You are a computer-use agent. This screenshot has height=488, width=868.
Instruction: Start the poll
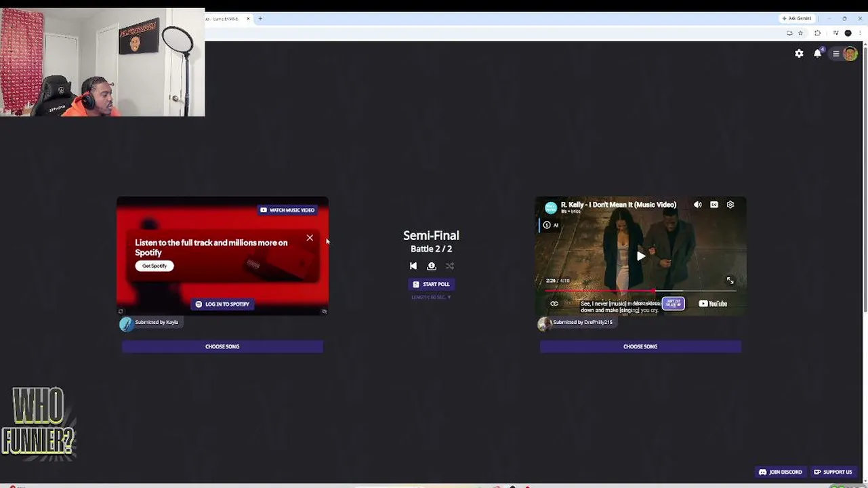click(431, 284)
